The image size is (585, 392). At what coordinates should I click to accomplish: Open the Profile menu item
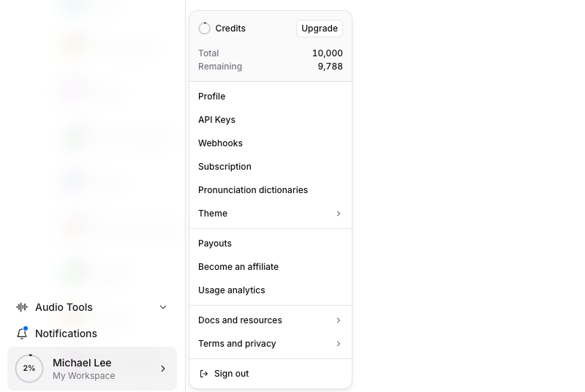tap(271, 97)
